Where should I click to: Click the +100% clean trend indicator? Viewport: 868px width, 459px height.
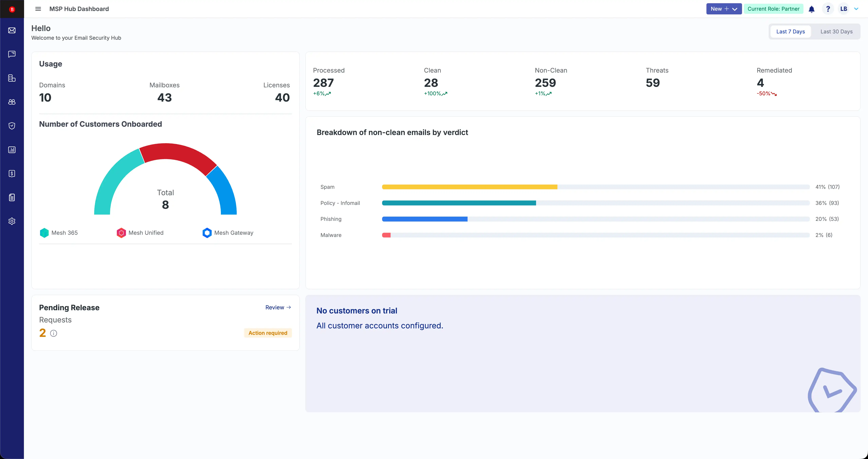click(435, 93)
